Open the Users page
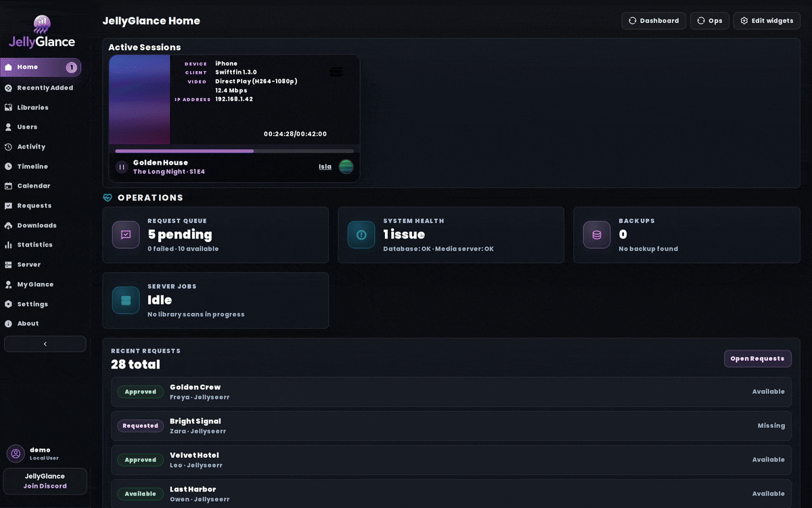The width and height of the screenshot is (812, 508). (x=27, y=127)
